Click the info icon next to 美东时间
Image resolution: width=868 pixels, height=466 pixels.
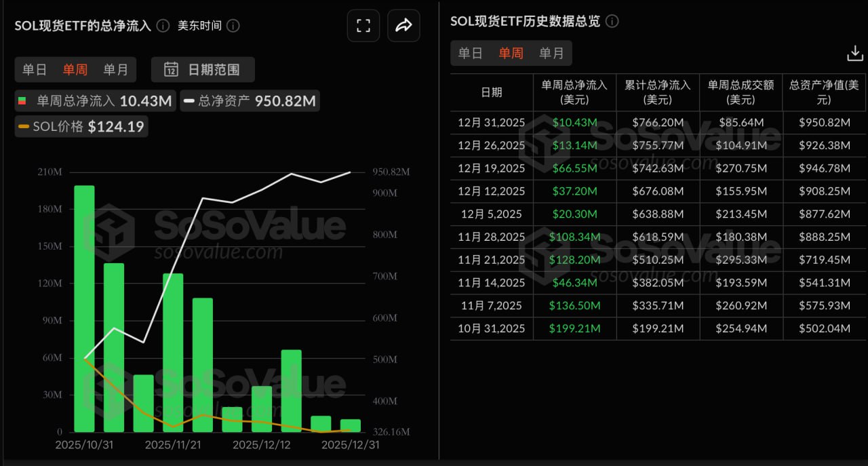pos(232,26)
